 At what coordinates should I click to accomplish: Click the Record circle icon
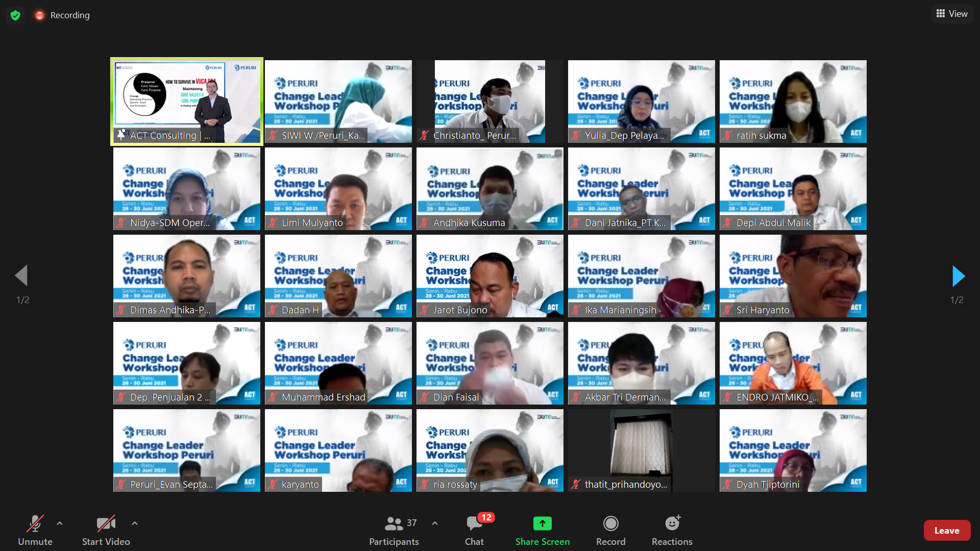click(610, 523)
